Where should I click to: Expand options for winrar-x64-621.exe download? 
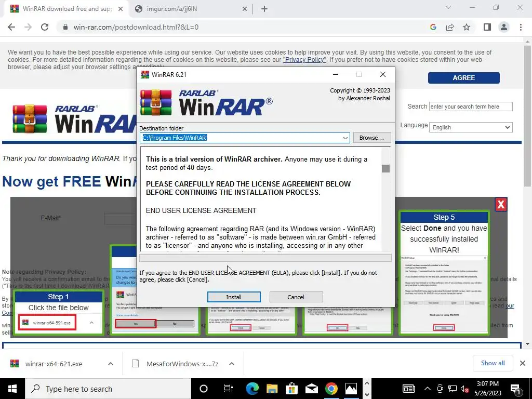[x=111, y=364]
